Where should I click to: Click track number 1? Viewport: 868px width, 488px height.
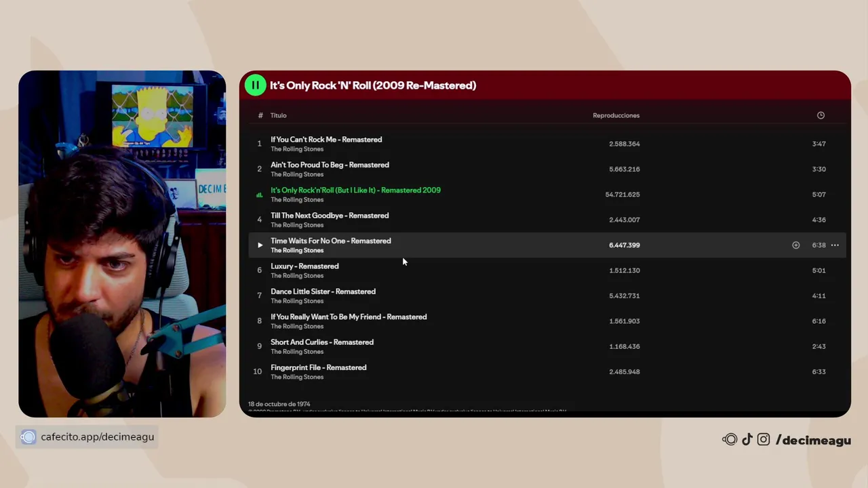pyautogui.click(x=259, y=144)
